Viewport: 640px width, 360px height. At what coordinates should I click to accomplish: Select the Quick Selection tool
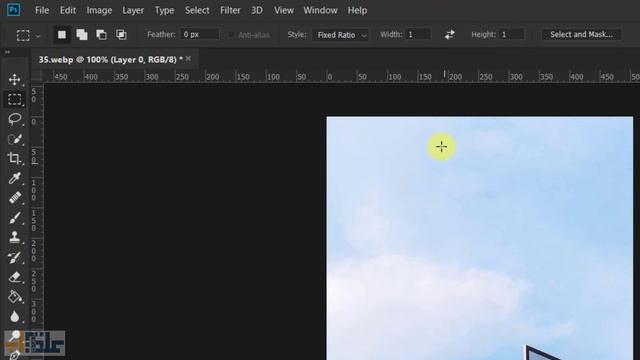click(x=15, y=139)
